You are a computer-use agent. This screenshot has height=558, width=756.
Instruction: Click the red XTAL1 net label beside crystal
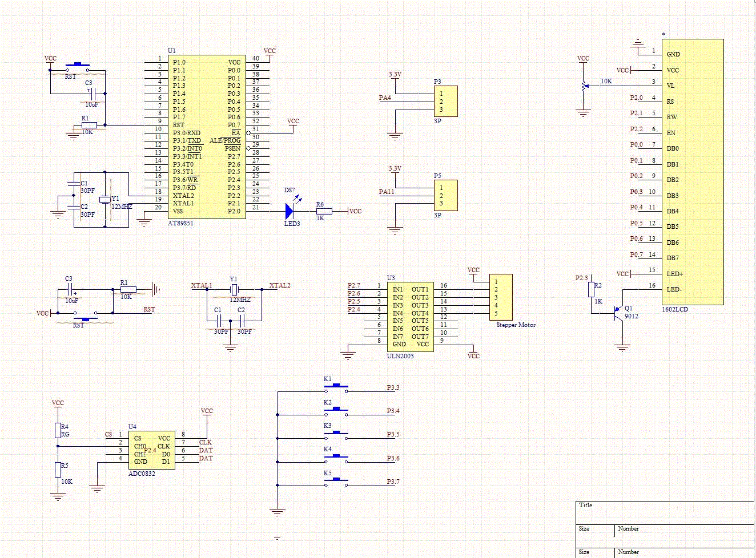click(x=202, y=285)
